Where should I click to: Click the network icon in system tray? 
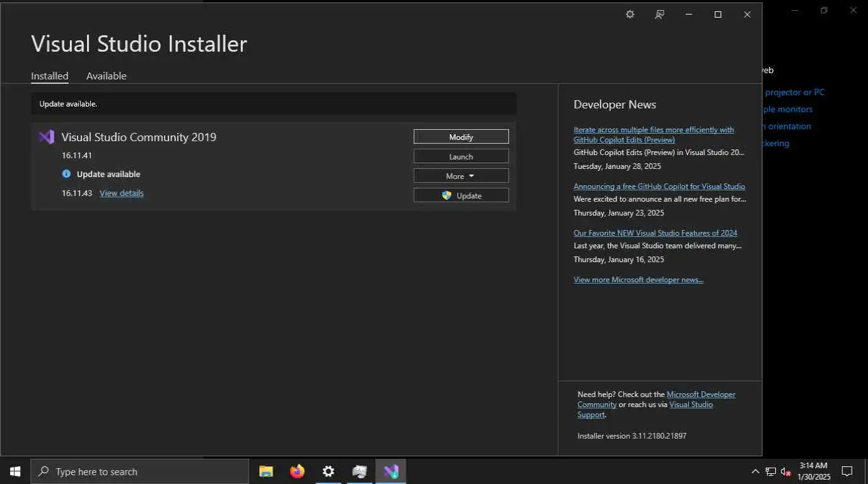771,471
